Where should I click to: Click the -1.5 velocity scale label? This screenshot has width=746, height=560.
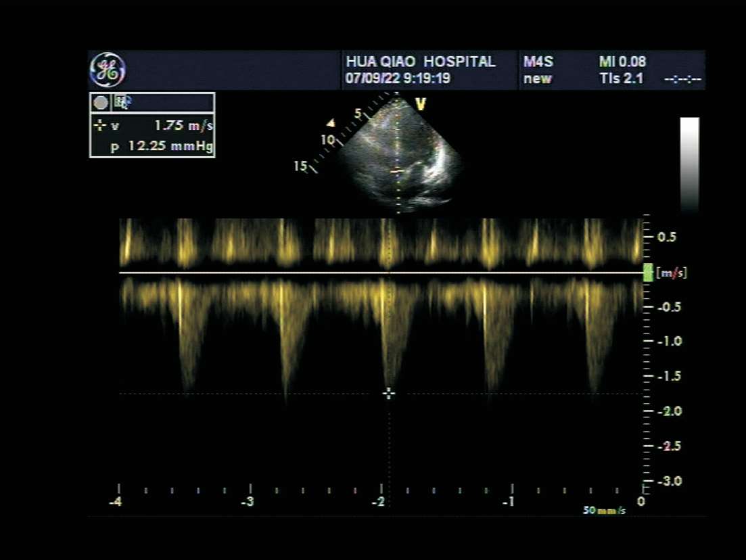(x=670, y=376)
